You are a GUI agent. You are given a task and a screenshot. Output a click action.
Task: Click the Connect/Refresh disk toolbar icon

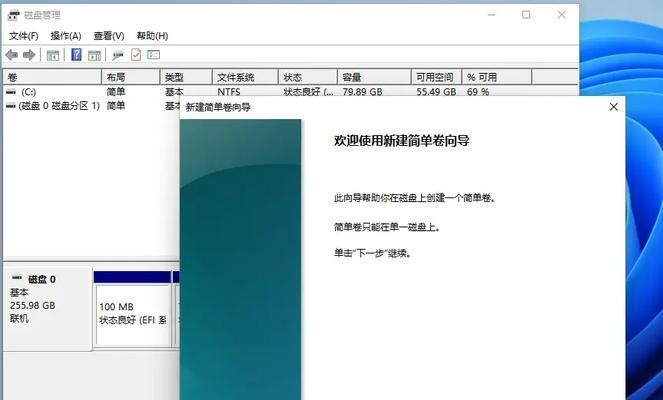[x=118, y=55]
